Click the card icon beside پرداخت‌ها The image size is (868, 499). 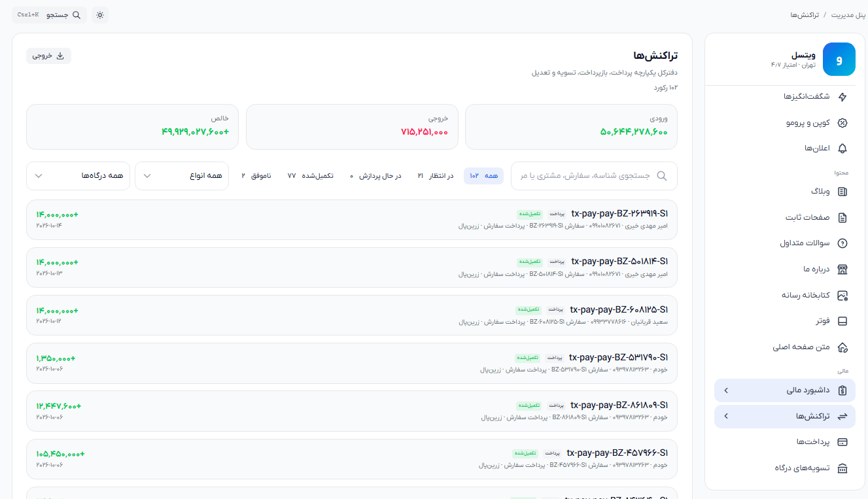(x=842, y=442)
